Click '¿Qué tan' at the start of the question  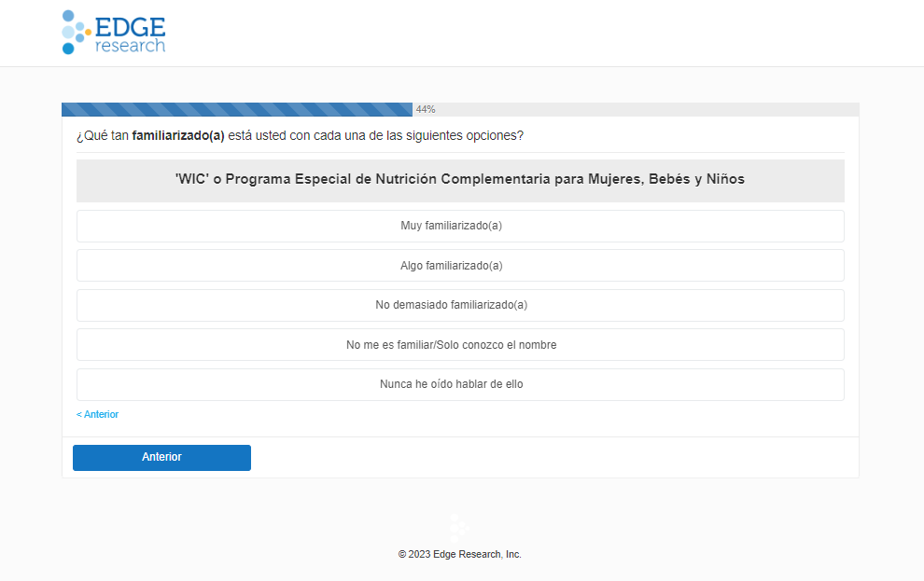[103, 135]
